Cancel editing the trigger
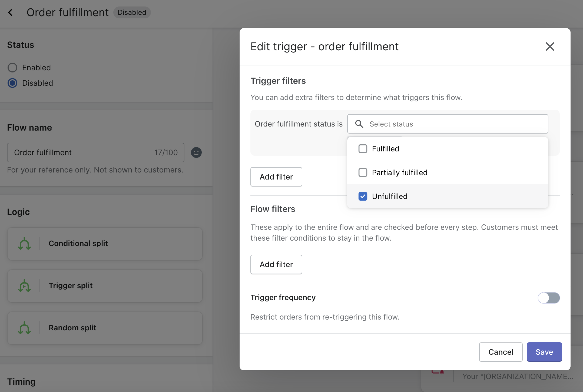 pos(501,352)
